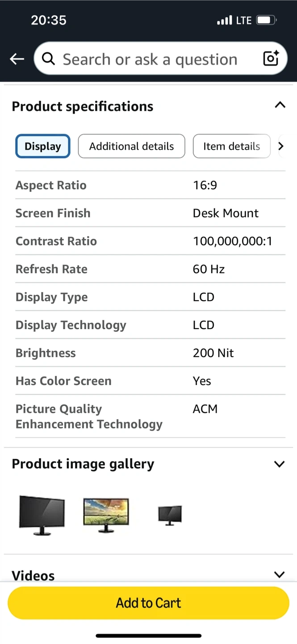Image resolution: width=297 pixels, height=644 pixels.
Task: Select the Display specifications tab
Action: click(x=43, y=146)
